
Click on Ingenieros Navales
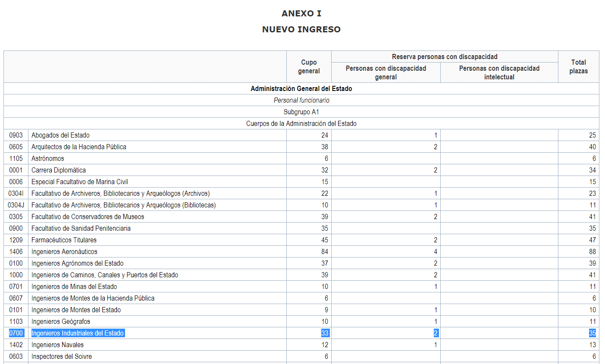click(57, 345)
